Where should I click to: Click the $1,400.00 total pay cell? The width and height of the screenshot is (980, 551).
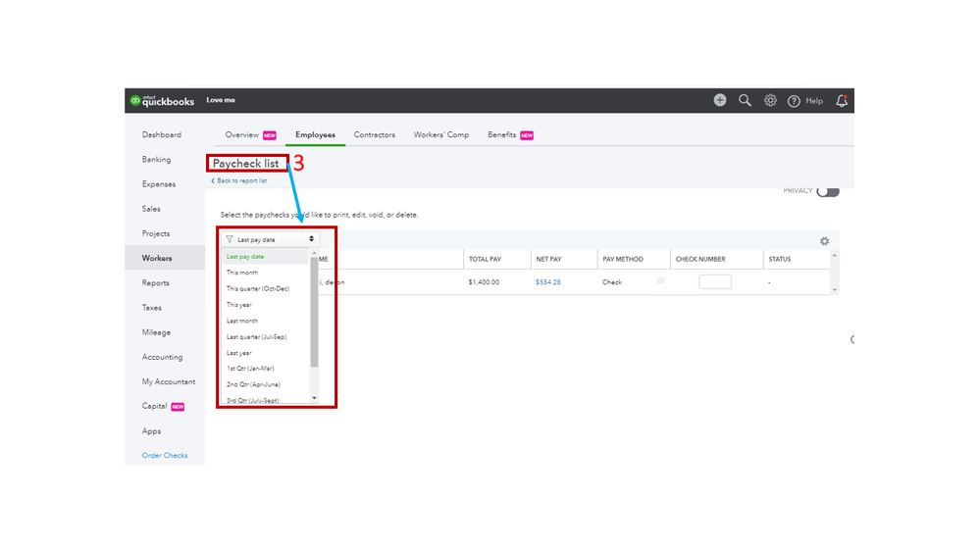click(x=484, y=282)
